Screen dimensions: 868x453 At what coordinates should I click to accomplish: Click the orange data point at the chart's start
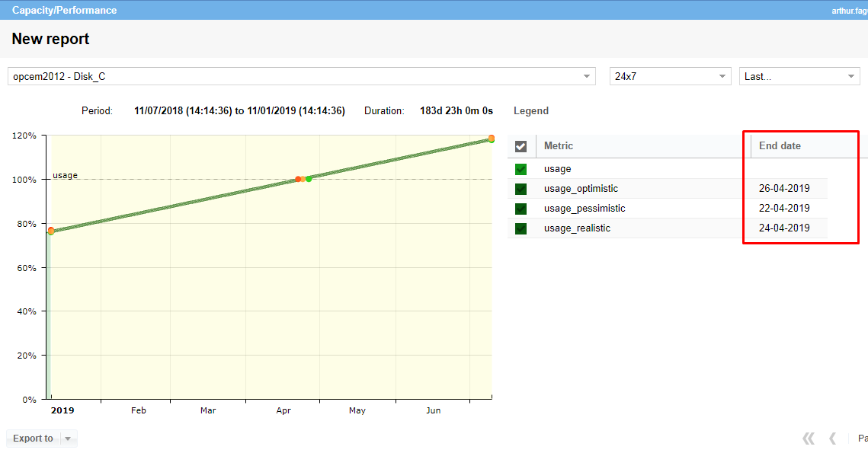51,230
